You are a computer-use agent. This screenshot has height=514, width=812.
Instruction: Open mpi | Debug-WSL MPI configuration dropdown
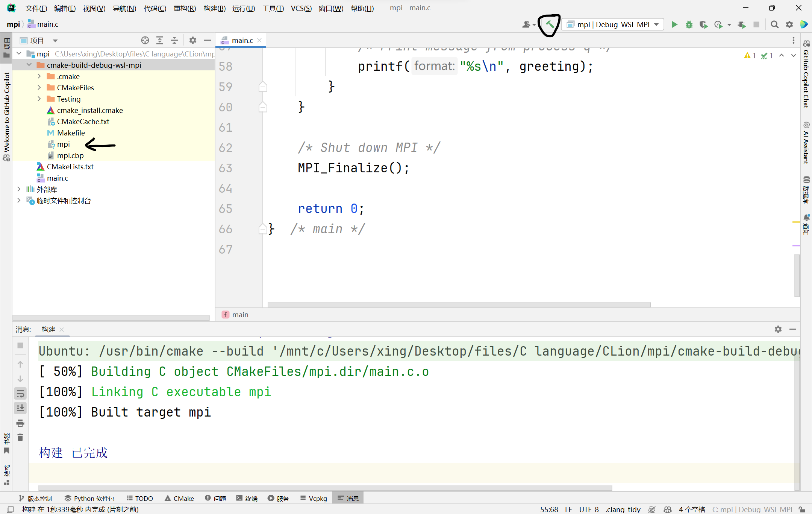click(x=613, y=24)
